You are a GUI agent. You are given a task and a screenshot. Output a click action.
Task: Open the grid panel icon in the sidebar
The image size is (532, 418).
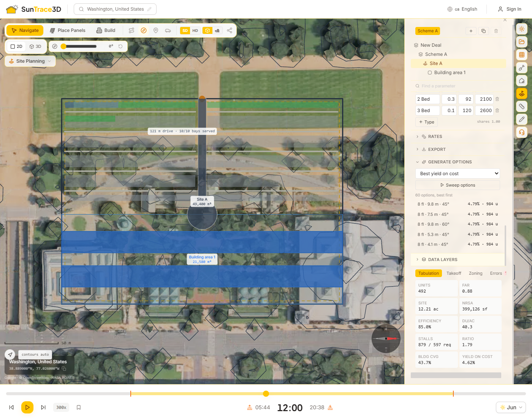522,55
